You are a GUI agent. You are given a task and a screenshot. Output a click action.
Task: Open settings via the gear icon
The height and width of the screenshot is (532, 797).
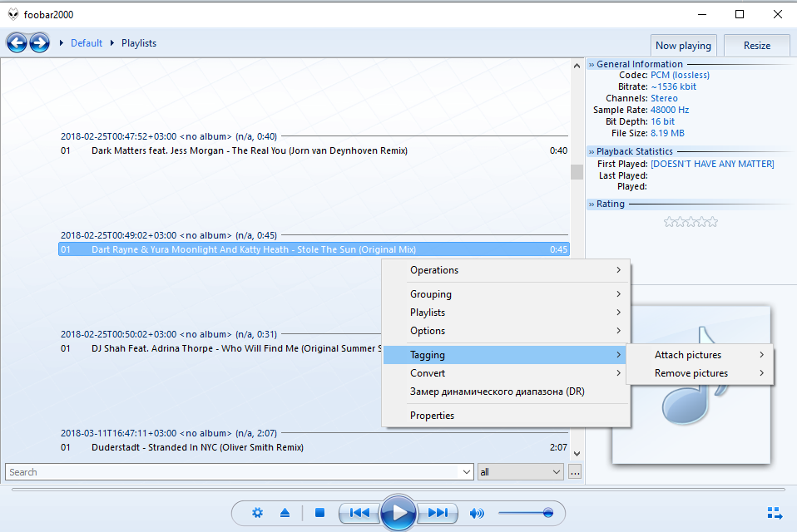(x=258, y=513)
